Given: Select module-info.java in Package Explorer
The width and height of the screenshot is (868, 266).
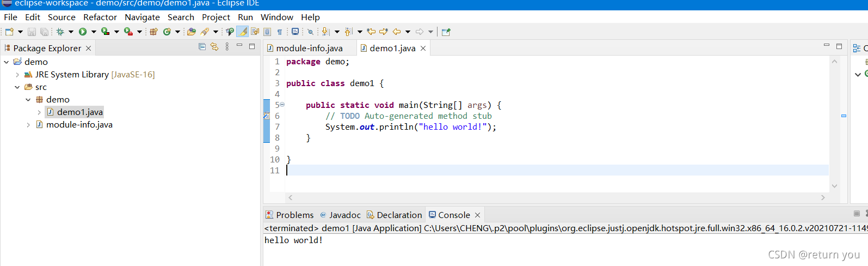Looking at the screenshot, I should pyautogui.click(x=79, y=125).
